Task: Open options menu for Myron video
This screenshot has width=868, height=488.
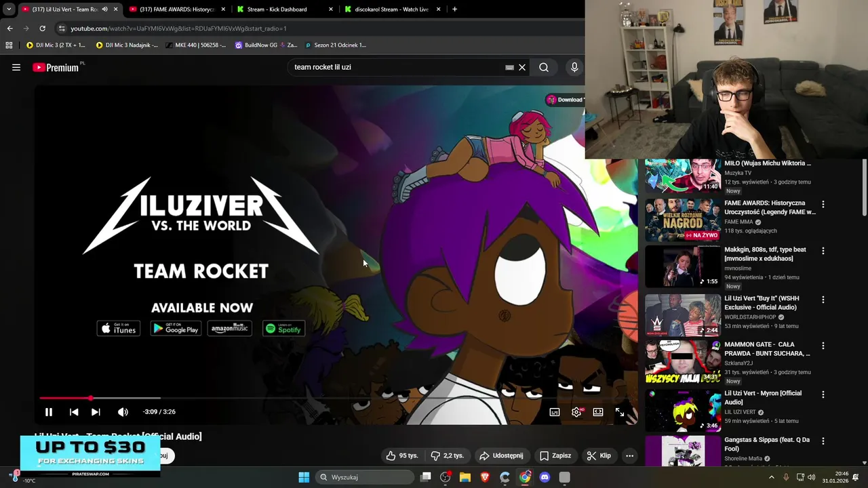Action: 823,394
